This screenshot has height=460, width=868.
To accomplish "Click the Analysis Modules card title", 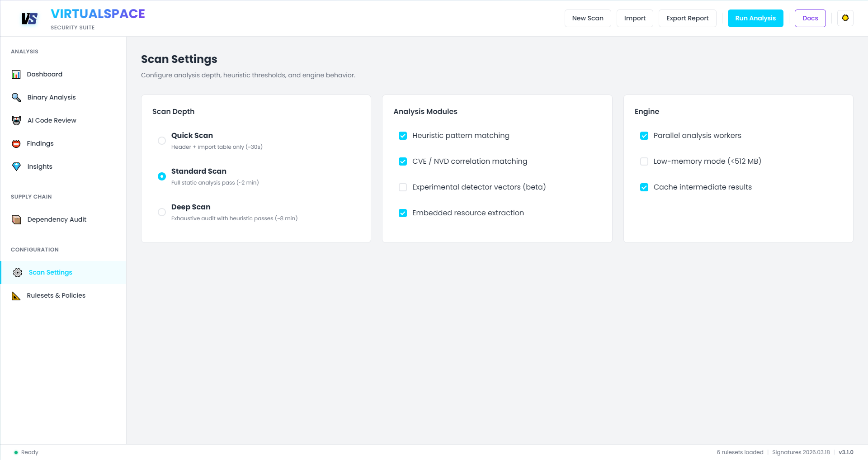I will click(x=425, y=112).
